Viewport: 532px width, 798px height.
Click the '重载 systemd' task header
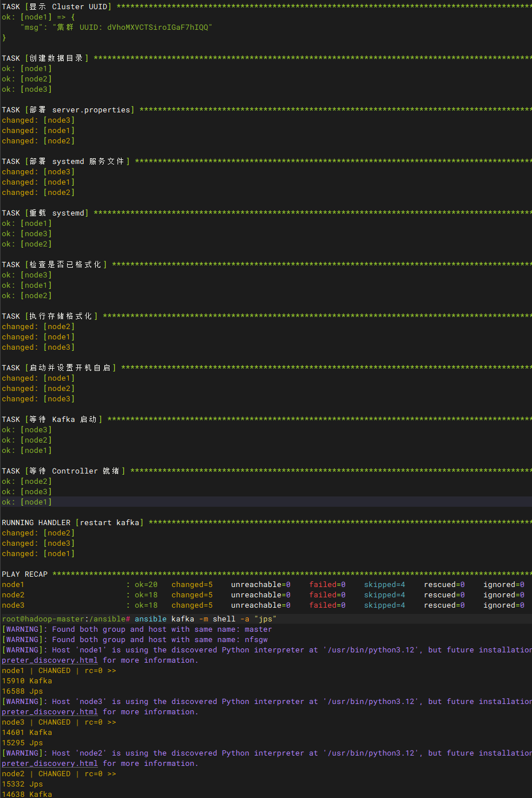267,213
